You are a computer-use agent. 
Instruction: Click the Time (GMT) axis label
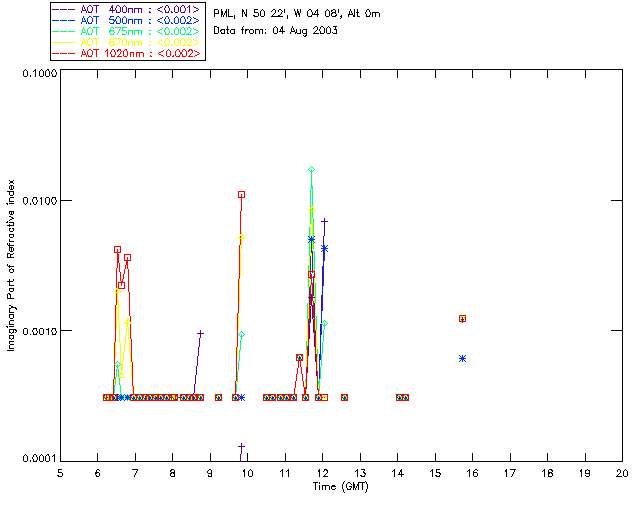point(340,486)
